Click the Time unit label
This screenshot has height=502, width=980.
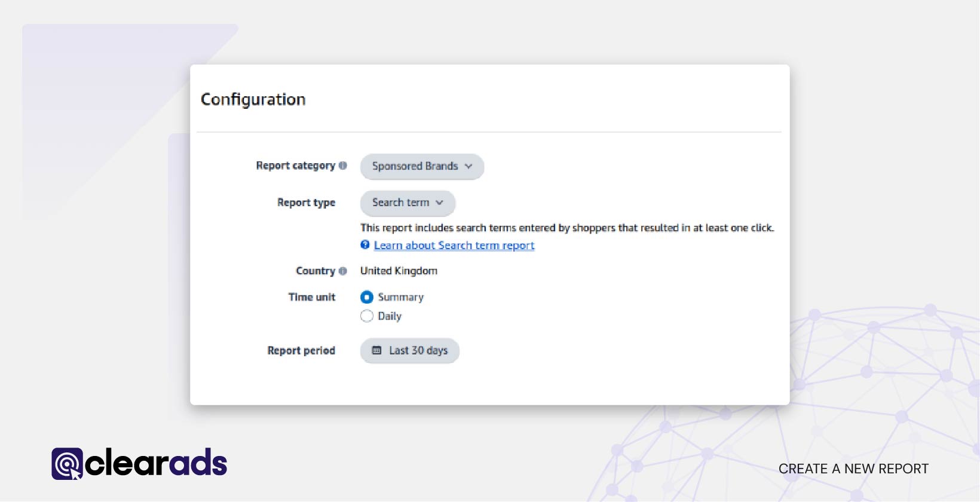point(312,297)
